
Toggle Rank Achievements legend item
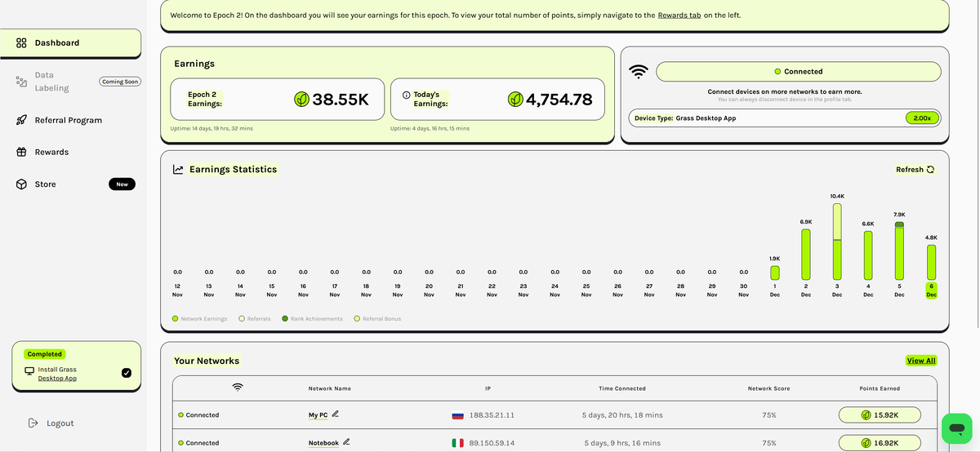[x=312, y=319]
